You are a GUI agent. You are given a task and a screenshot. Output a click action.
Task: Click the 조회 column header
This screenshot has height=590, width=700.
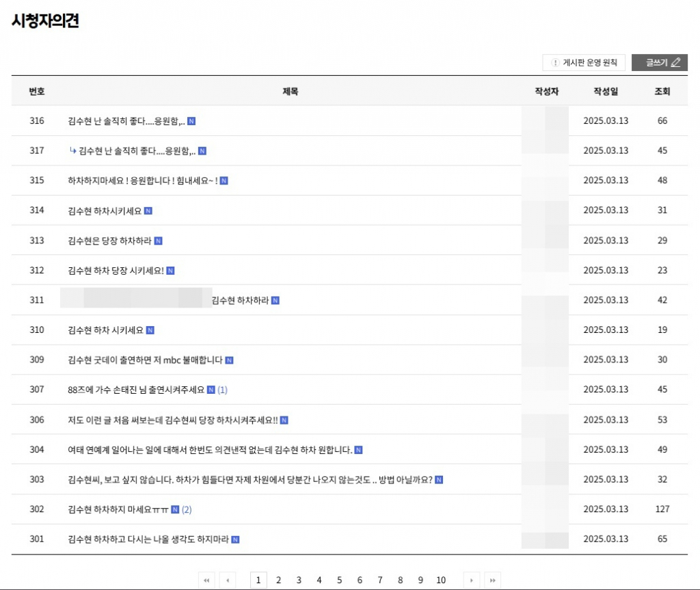click(662, 91)
